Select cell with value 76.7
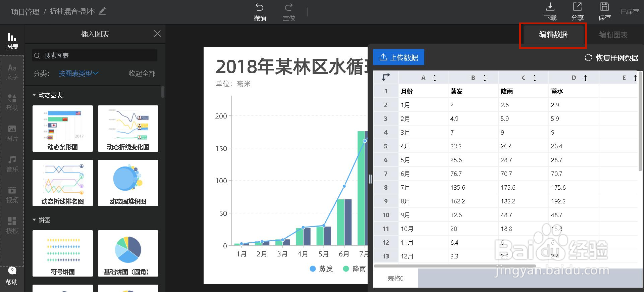644x292 pixels. click(x=473, y=174)
